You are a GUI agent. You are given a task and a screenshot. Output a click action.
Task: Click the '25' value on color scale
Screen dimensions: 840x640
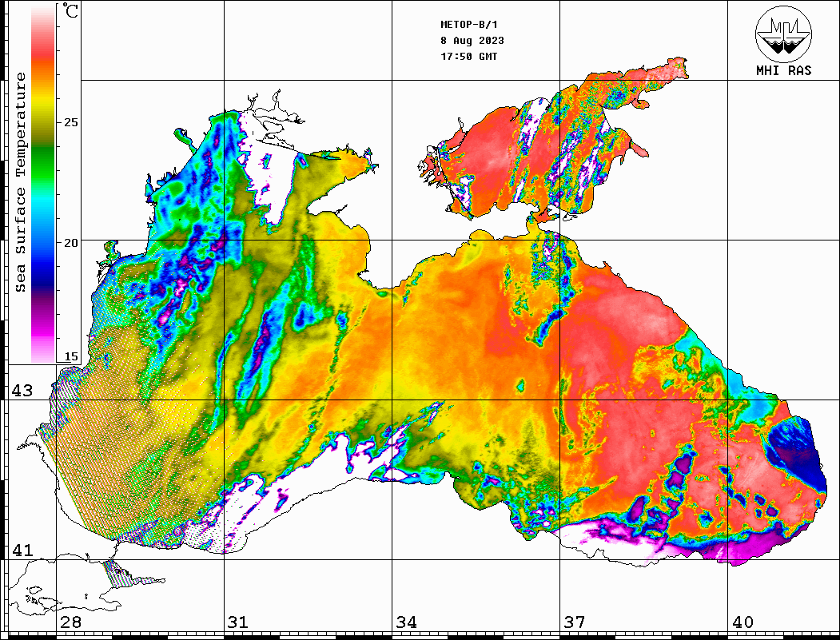(x=71, y=122)
